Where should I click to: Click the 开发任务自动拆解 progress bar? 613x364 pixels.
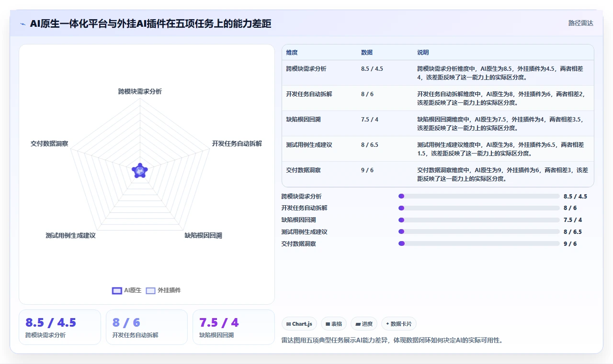(x=479, y=208)
